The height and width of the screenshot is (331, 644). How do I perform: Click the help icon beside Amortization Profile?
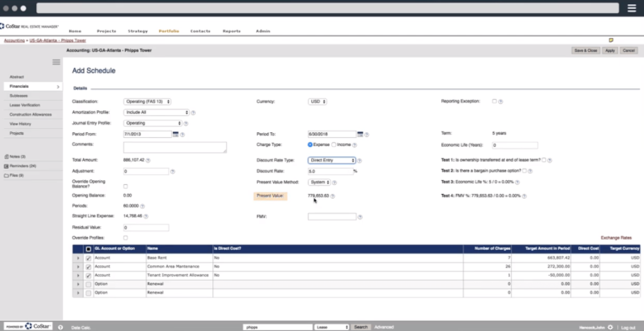coord(193,112)
